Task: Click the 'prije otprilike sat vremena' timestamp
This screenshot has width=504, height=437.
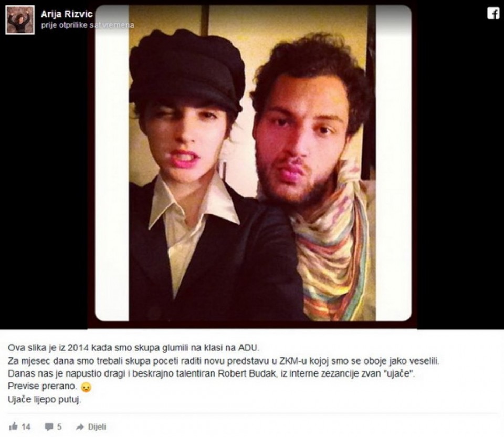Action: (x=88, y=25)
